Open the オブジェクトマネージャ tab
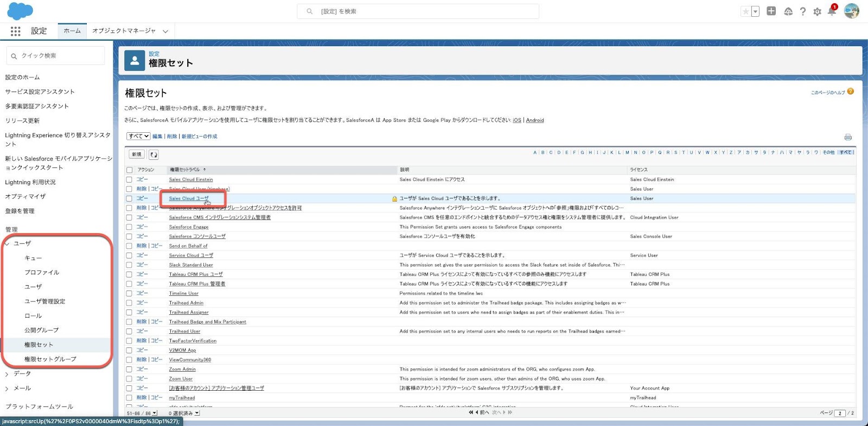The width and height of the screenshot is (868, 426). (124, 31)
